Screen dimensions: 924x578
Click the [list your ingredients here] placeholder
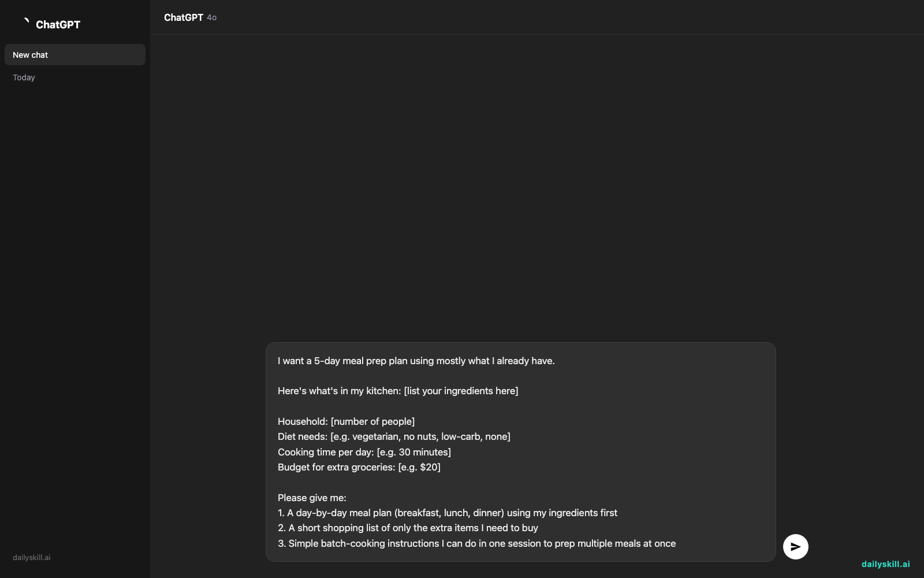coord(461,391)
